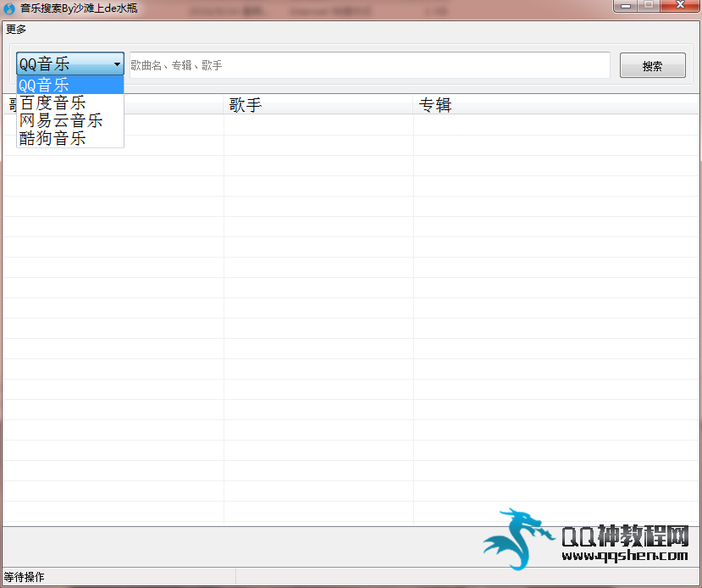Image resolution: width=702 pixels, height=588 pixels.
Task: Maximize the 音乐搜索 window
Action: 649,6
